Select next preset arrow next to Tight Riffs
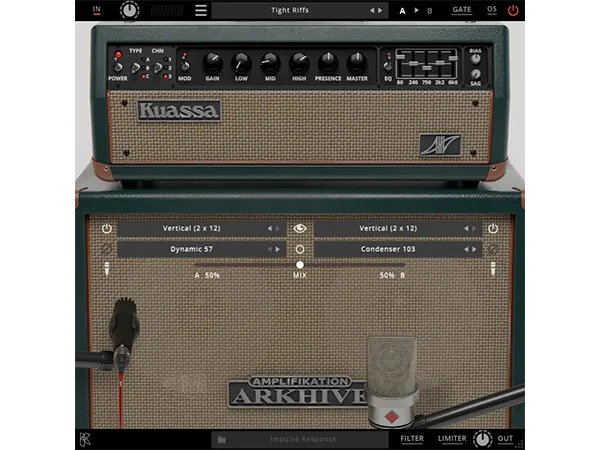This screenshot has width=600, height=450. (380, 10)
